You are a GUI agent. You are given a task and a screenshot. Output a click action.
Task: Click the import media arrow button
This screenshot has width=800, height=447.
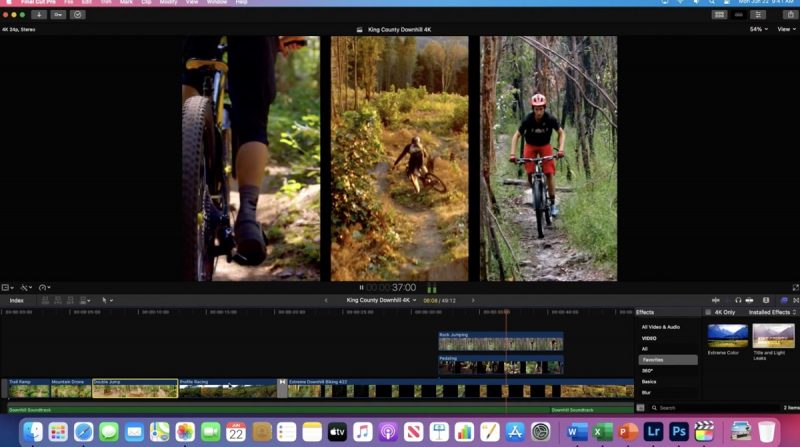tap(40, 15)
